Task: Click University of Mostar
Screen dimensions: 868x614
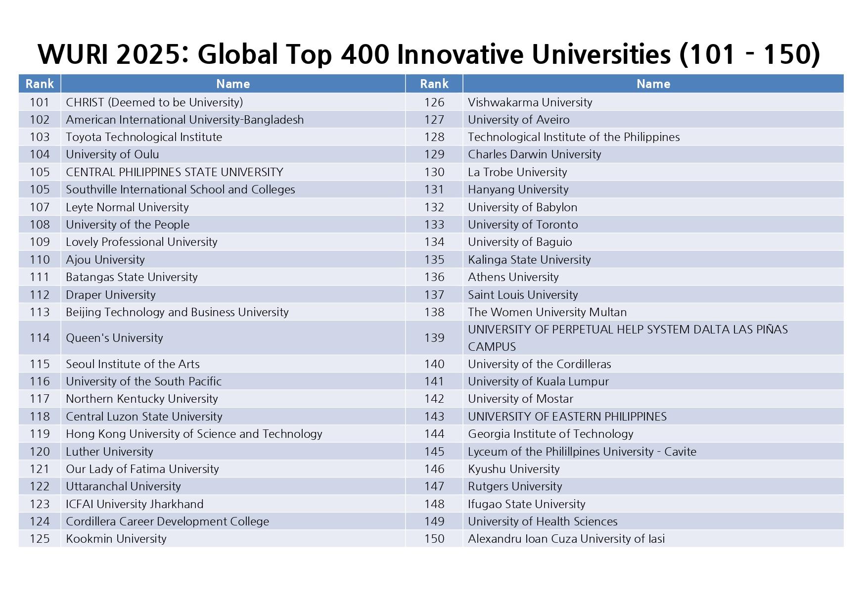Action: pos(521,399)
